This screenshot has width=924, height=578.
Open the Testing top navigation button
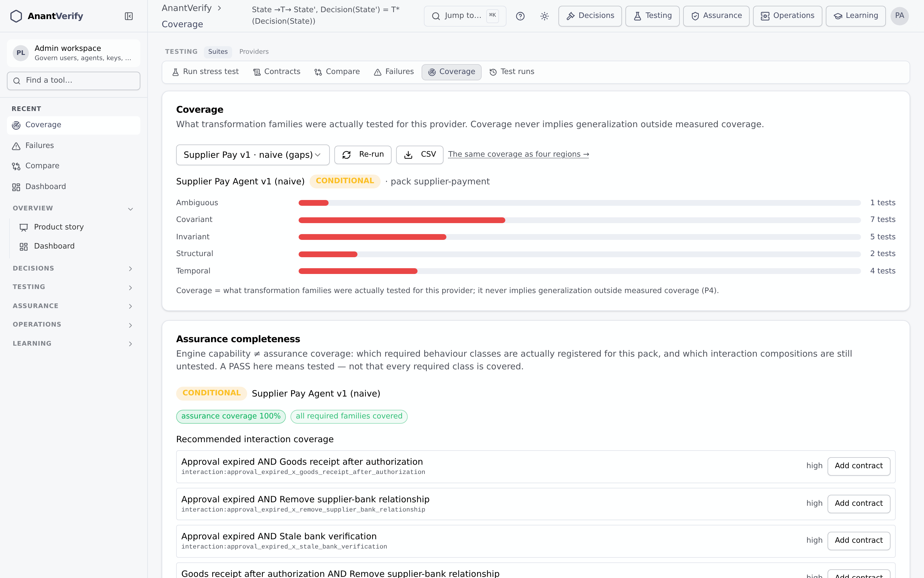click(x=652, y=16)
